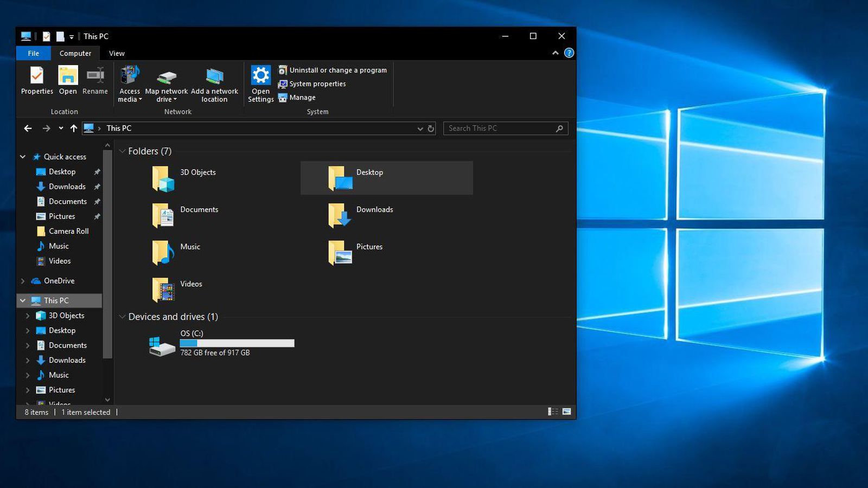Image resolution: width=868 pixels, height=488 pixels.
Task: Collapse the Folders section
Action: click(123, 151)
